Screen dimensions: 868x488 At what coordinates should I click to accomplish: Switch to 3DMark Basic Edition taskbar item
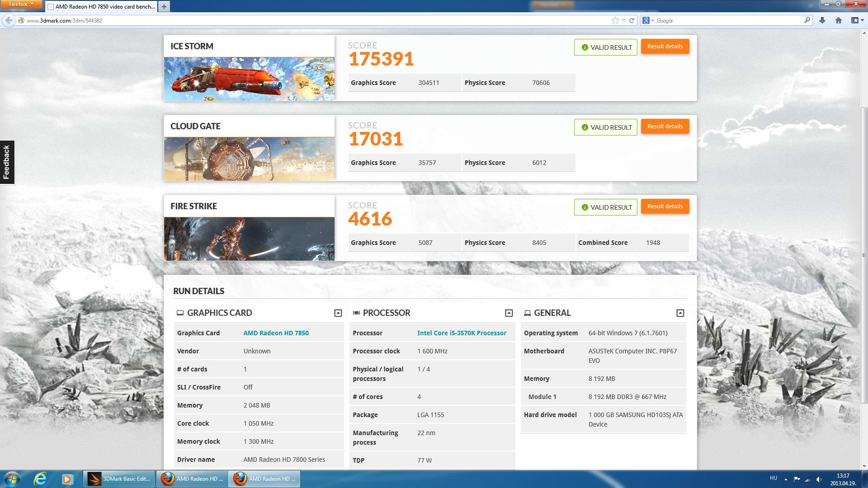pyautogui.click(x=118, y=479)
